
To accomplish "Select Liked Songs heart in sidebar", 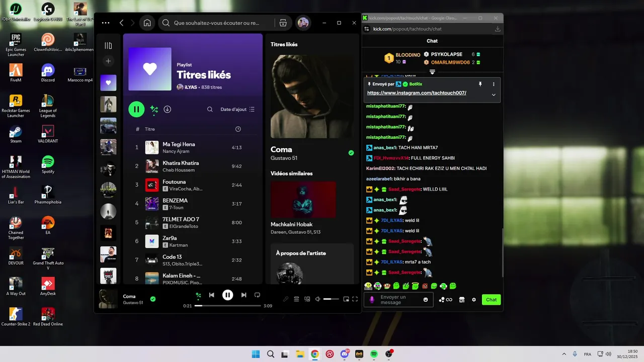I will [x=108, y=83].
